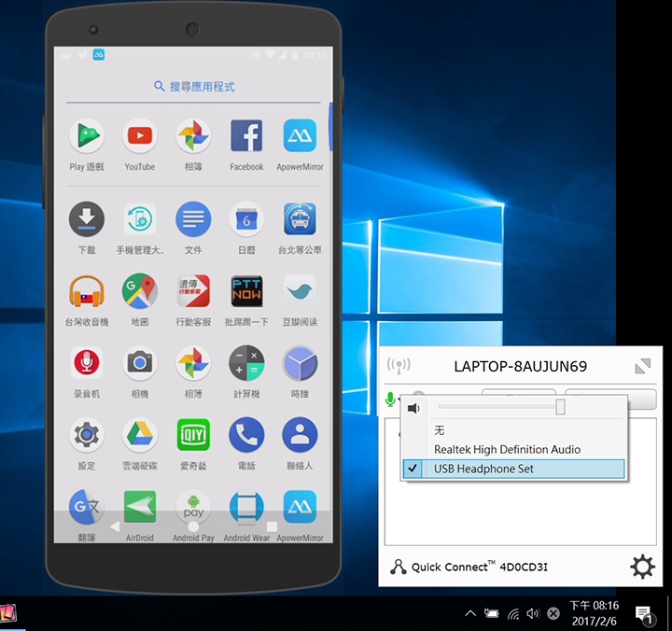The width and height of the screenshot is (672, 631).
Task: Launch ApowerMirror from the top suggestions row
Action: click(300, 136)
